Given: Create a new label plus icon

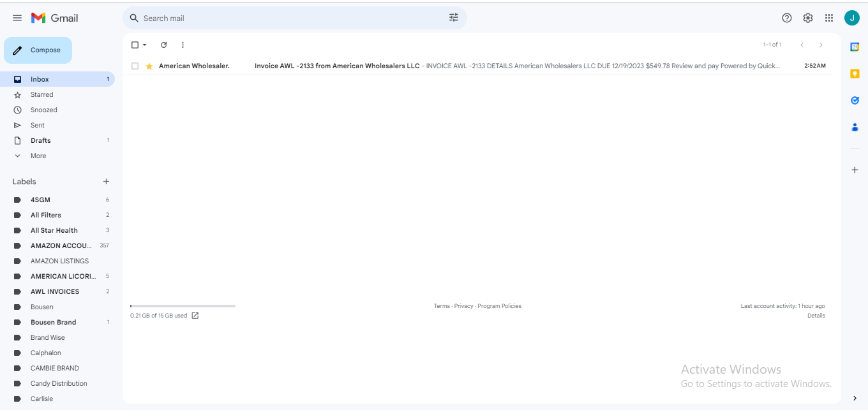Looking at the screenshot, I should (x=106, y=182).
